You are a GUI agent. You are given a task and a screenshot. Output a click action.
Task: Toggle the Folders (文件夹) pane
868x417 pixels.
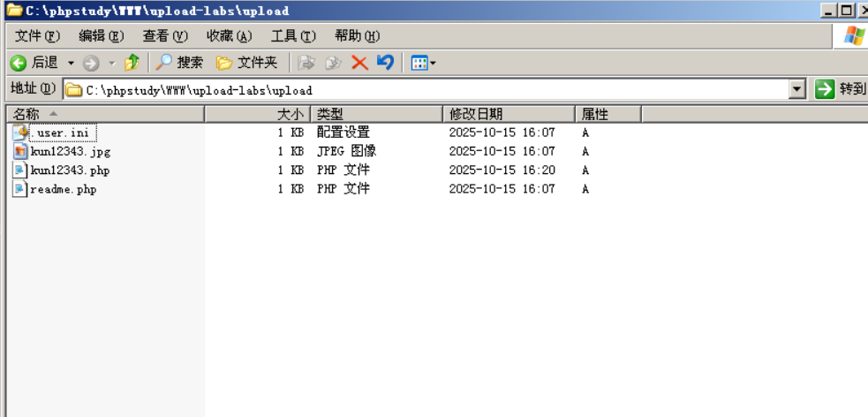[246, 63]
